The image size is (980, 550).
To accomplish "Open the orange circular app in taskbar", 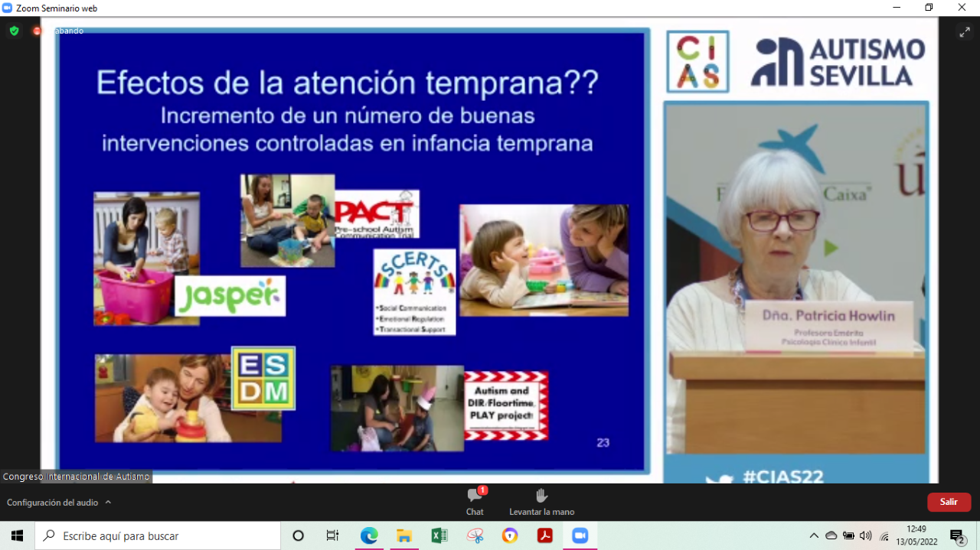I will pos(510,535).
